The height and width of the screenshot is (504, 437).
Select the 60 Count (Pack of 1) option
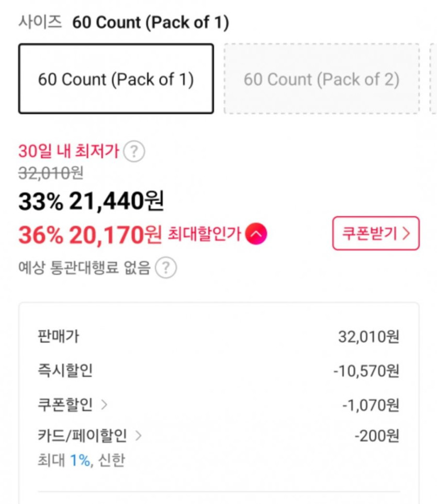tap(116, 79)
